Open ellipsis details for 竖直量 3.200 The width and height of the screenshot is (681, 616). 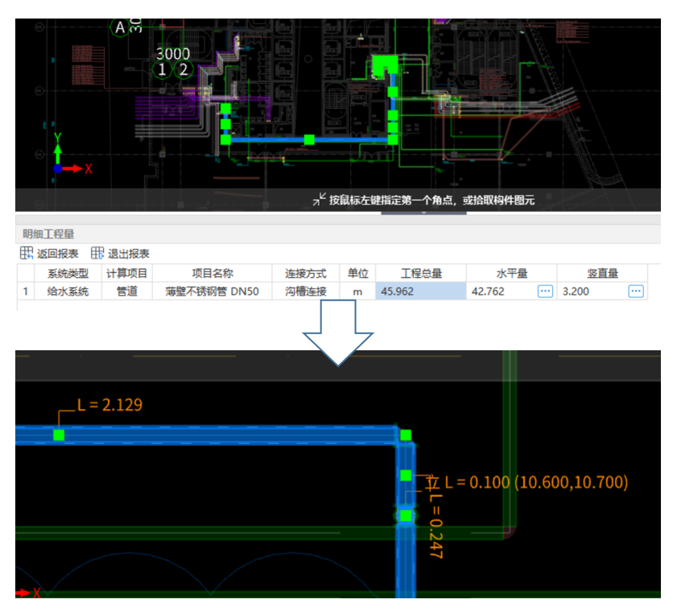[x=636, y=291]
